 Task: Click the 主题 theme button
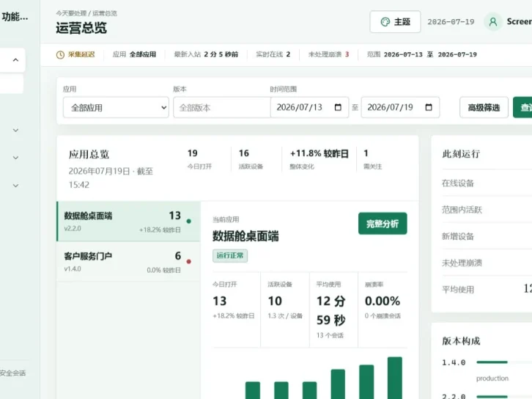click(395, 22)
